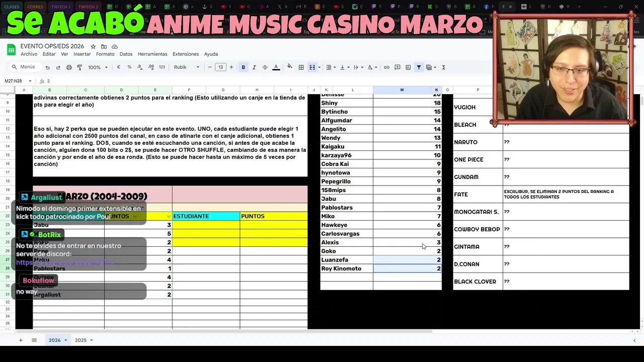Click the cell reading karzaya96
644x362 pixels.
coord(347,155)
